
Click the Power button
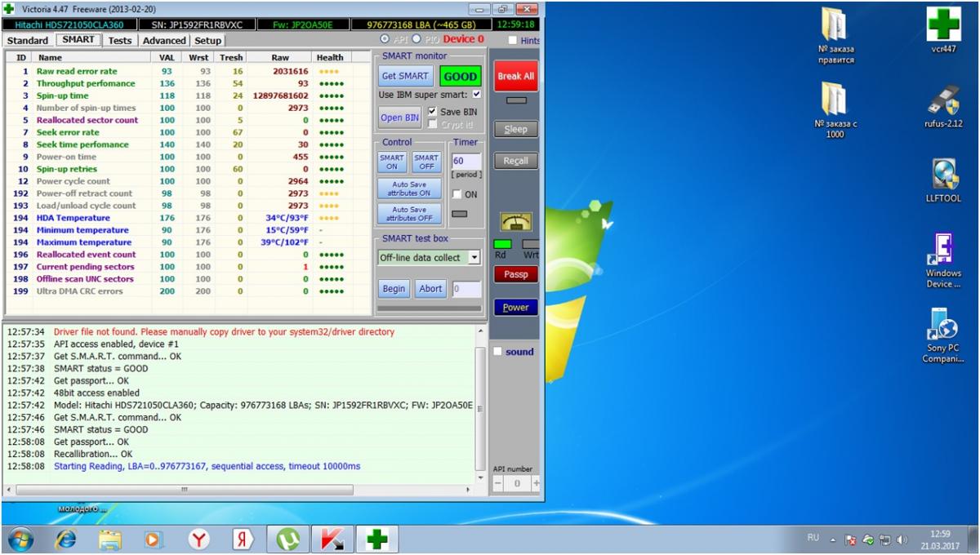coord(516,308)
